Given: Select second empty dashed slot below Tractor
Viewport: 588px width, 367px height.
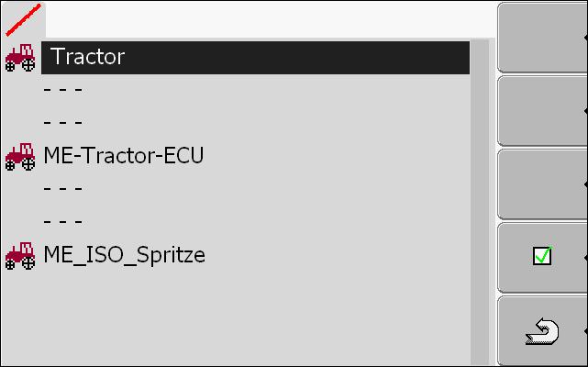Looking at the screenshot, I should click(255, 124).
